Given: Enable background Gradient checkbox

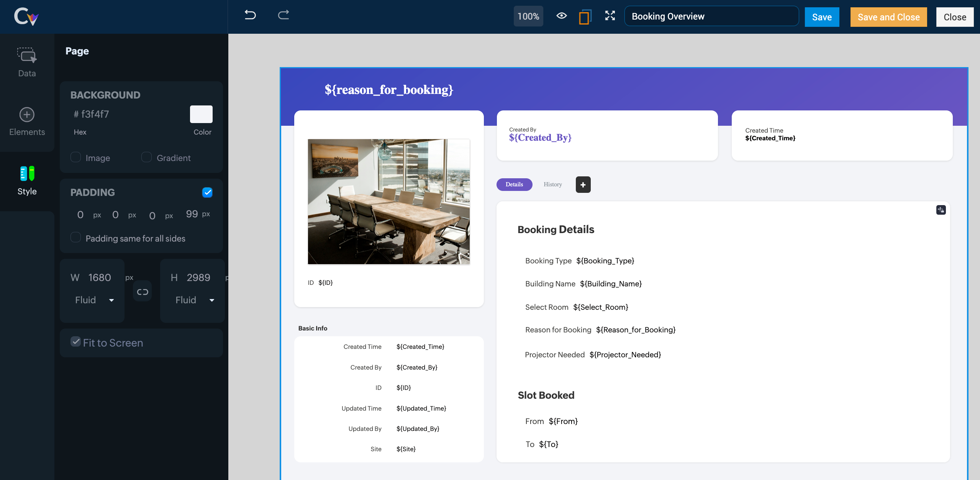Looking at the screenshot, I should point(146,157).
